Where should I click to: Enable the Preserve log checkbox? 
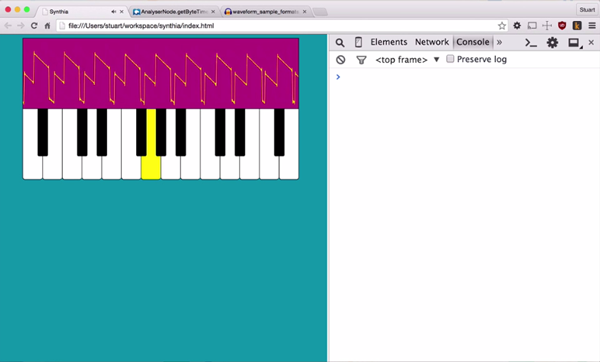450,59
